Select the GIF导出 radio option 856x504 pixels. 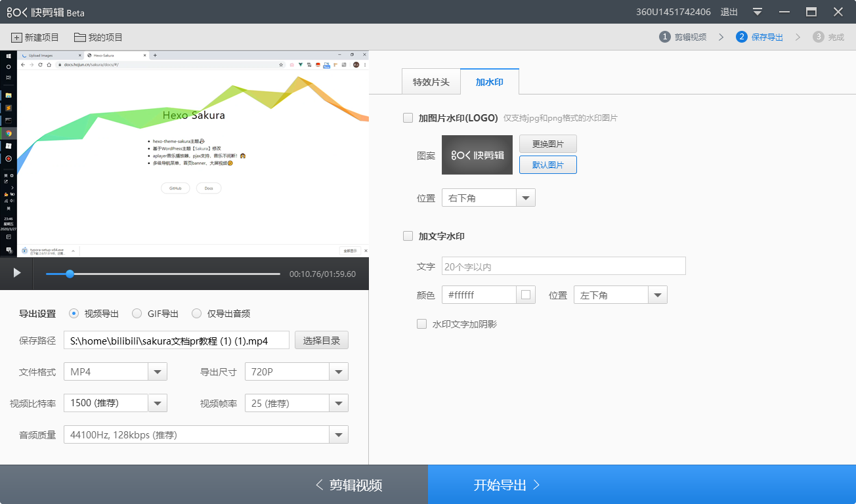137,314
